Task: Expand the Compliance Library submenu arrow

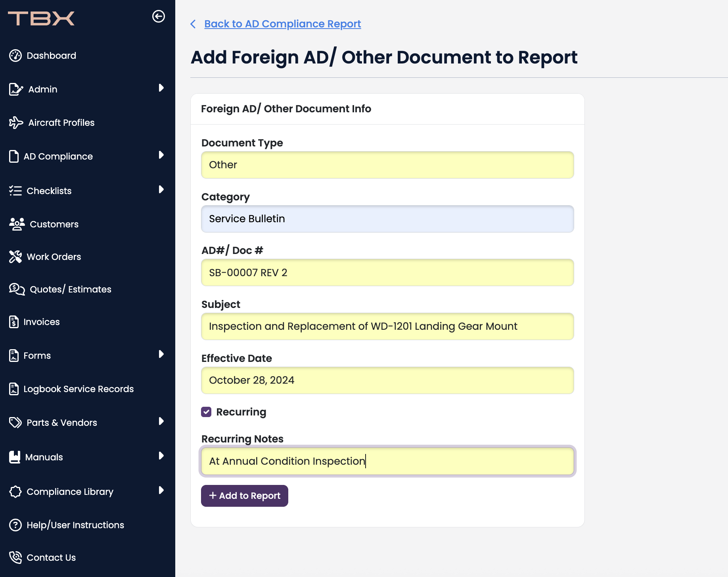Action: (x=161, y=490)
